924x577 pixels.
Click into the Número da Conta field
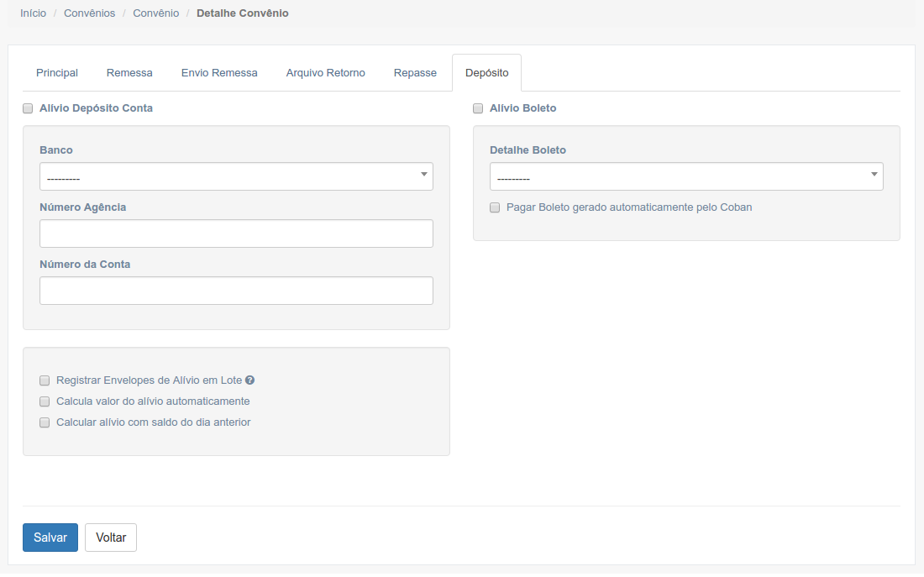pos(236,291)
